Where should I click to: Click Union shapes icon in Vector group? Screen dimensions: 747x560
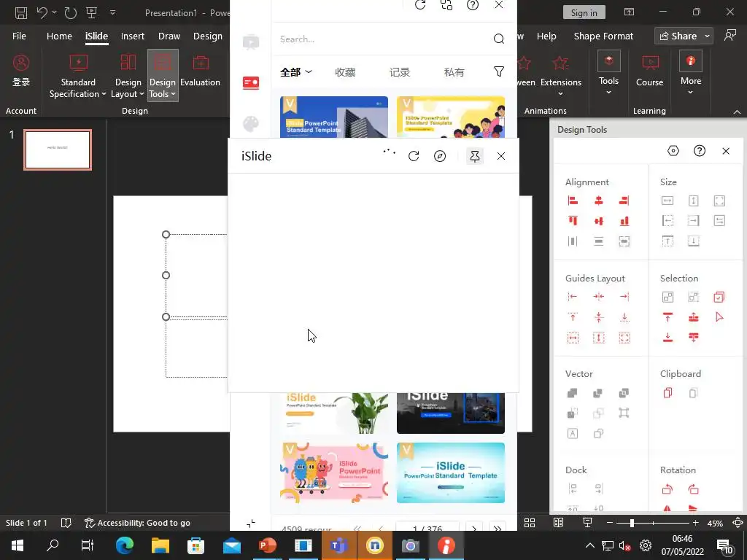(573, 393)
